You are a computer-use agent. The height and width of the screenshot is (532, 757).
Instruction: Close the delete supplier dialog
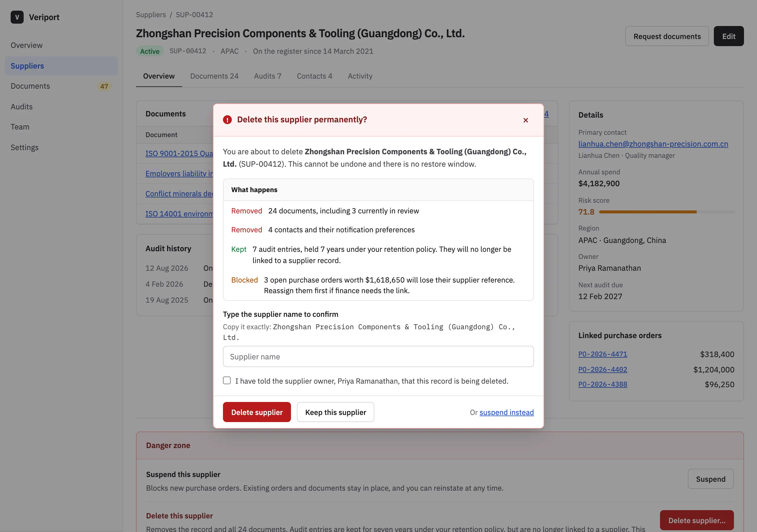coord(525,120)
